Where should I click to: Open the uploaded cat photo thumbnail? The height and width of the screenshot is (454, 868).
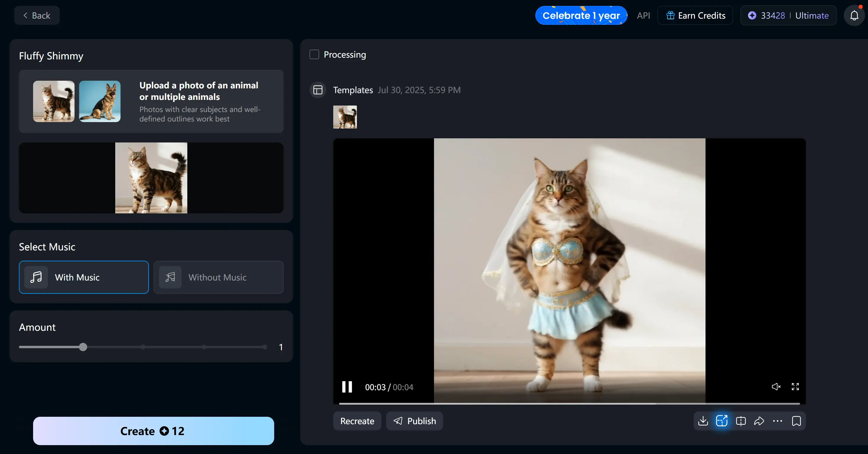click(x=344, y=117)
